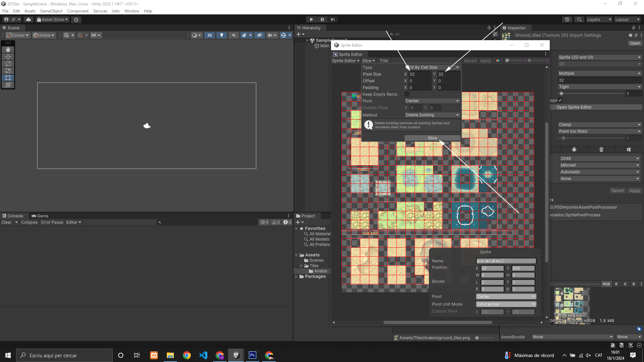Collapse the Tiles folder in Project

pyautogui.click(x=301, y=266)
